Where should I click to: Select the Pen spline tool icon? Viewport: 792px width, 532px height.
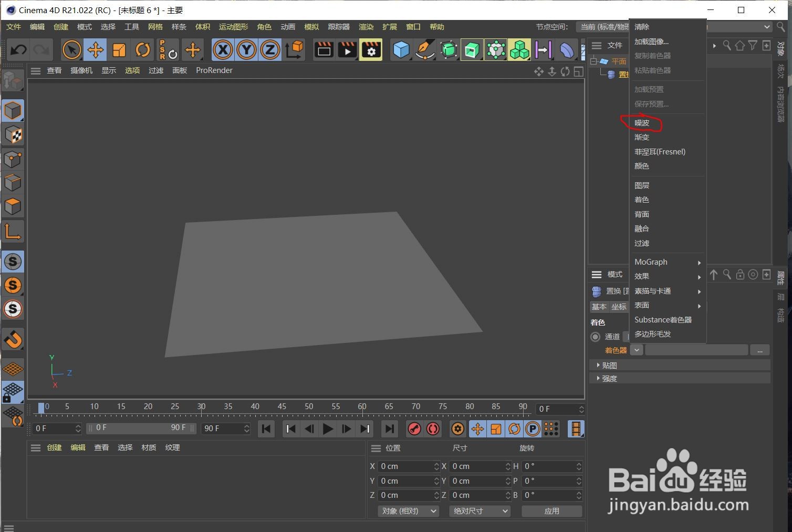pos(424,49)
